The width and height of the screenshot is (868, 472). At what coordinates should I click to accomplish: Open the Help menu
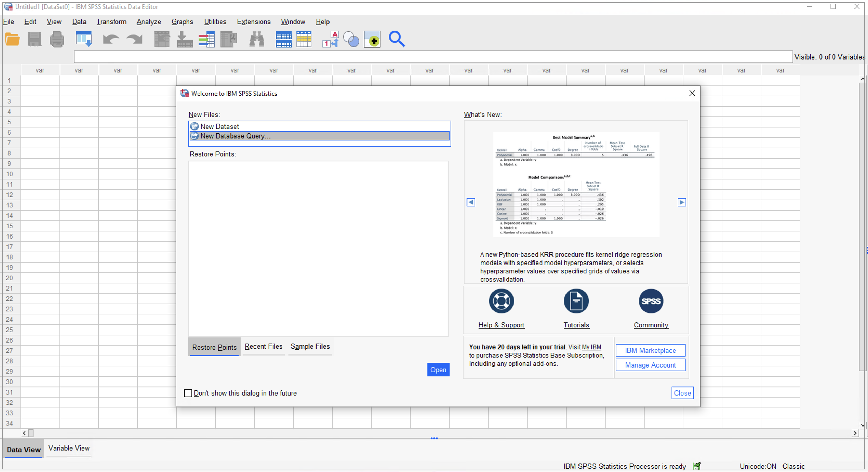click(x=323, y=22)
